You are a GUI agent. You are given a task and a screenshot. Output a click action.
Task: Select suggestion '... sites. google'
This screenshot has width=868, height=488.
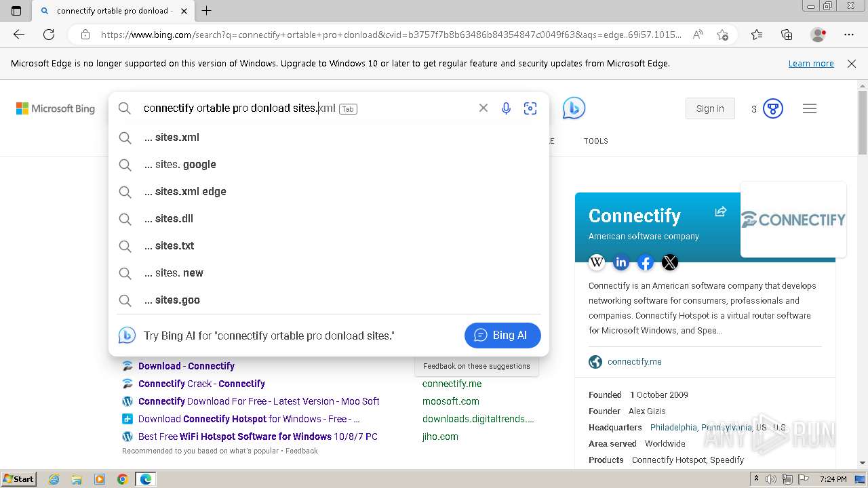coord(329,164)
